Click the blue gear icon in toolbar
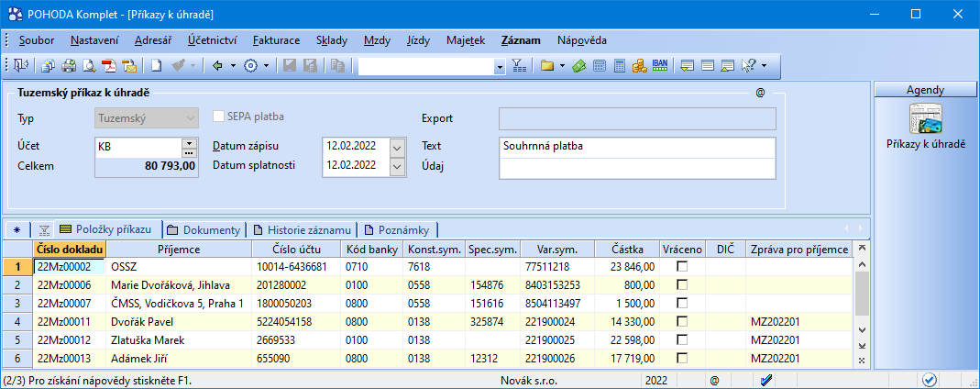Viewport: 980px width, 389px height. click(250, 66)
